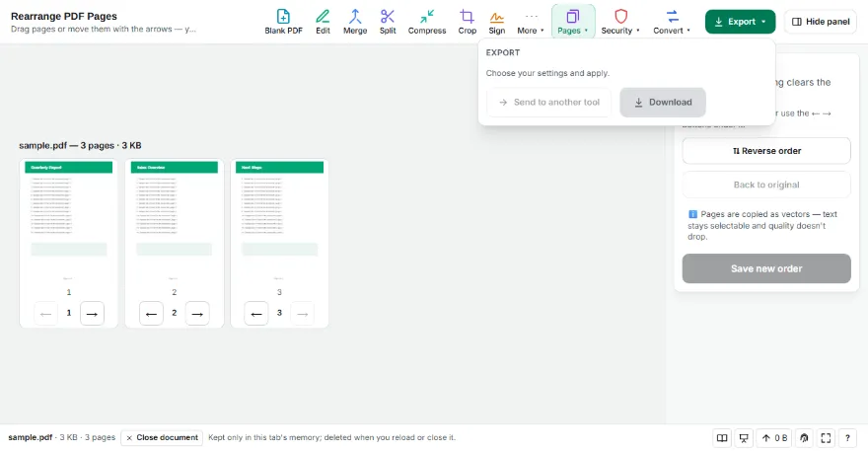The height and width of the screenshot is (451, 868).
Task: Click Reverse order button
Action: (x=766, y=151)
